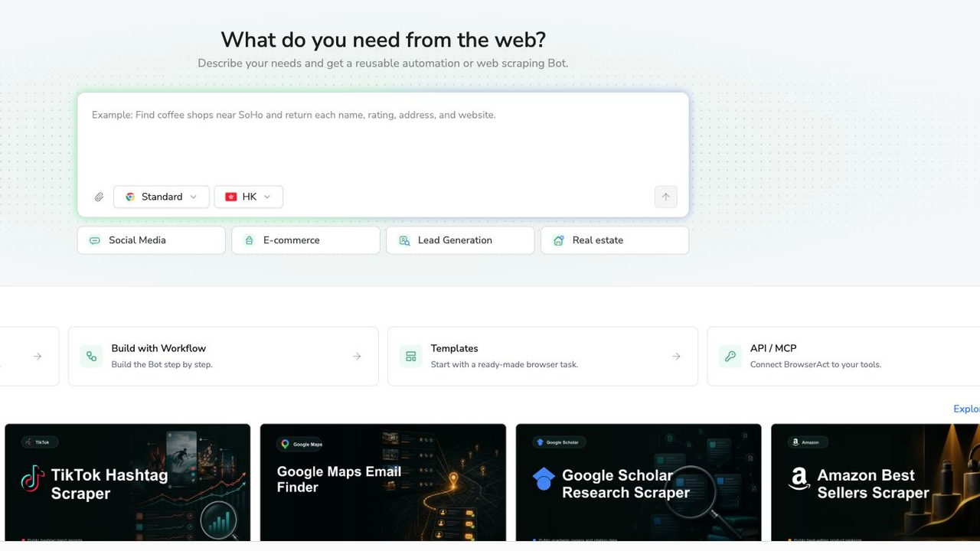Image resolution: width=980 pixels, height=551 pixels.
Task: Click "Connect BrowserAct to your tools." text
Action: pyautogui.click(x=815, y=364)
